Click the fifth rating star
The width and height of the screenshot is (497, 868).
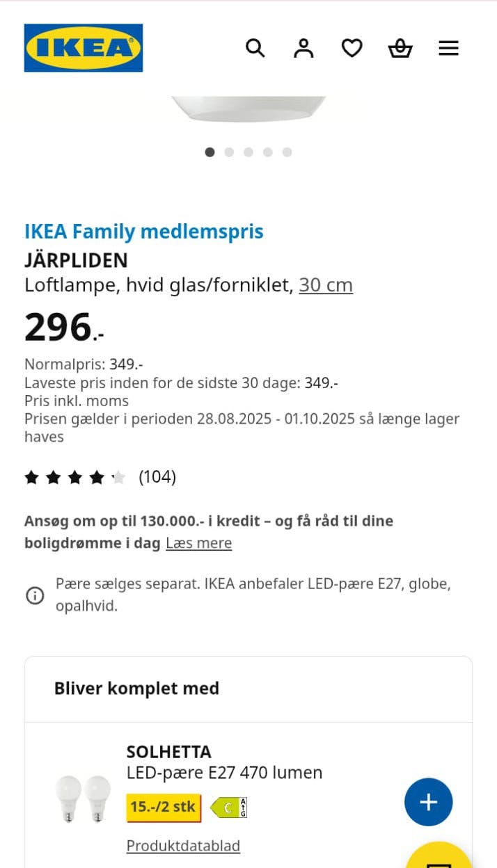click(118, 477)
